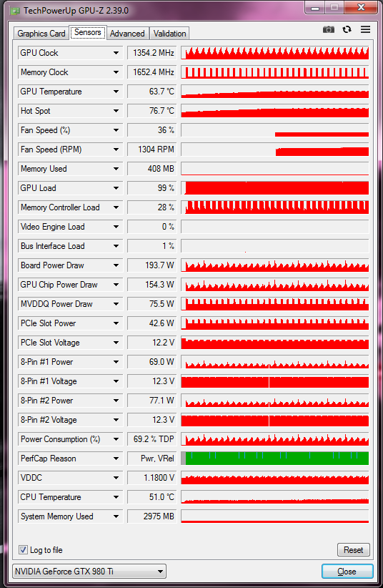Screen dimensions: 383x588
Task: Expand the Memory Controller Load dropdown
Action: (x=116, y=207)
